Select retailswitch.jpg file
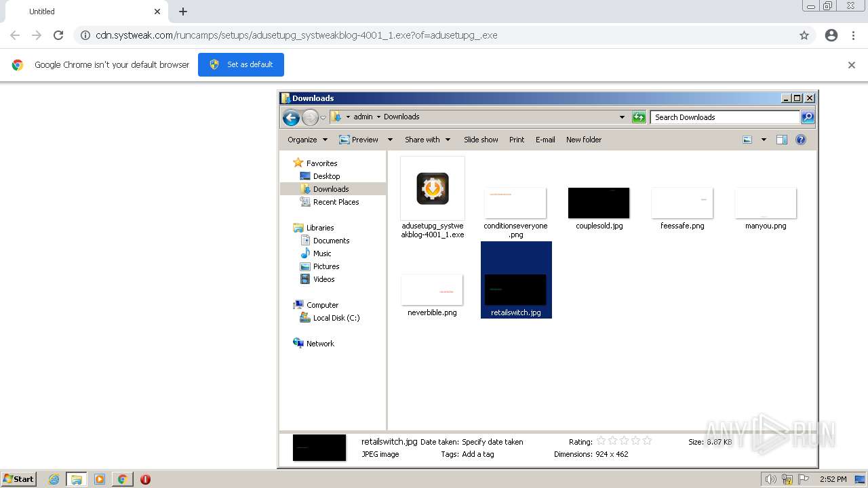Screen dimensions: 868x488 [516, 280]
